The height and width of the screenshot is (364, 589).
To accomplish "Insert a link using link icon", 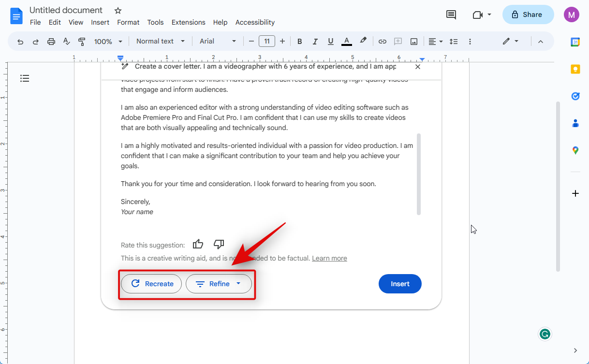I will [x=383, y=42].
